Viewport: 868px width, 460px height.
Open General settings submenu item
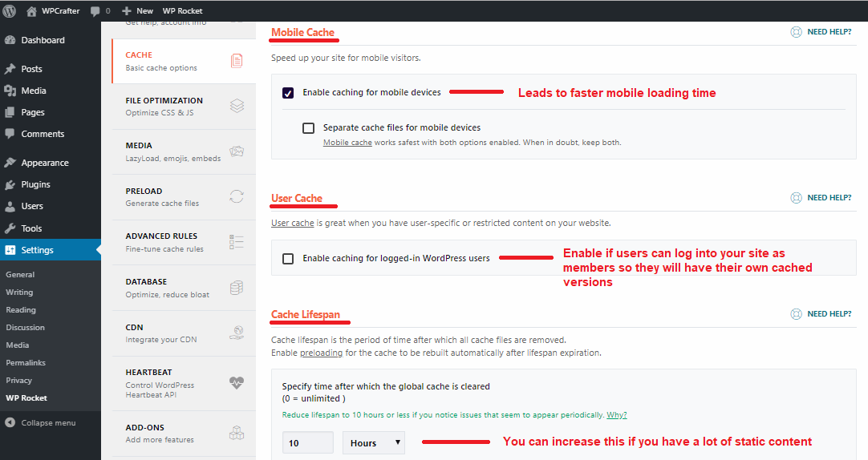(20, 274)
